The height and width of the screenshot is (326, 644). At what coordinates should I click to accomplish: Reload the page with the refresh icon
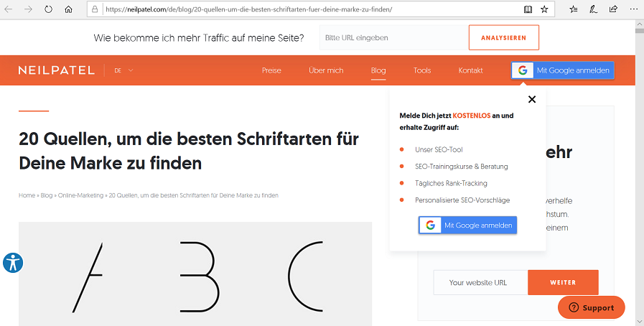[x=49, y=9]
